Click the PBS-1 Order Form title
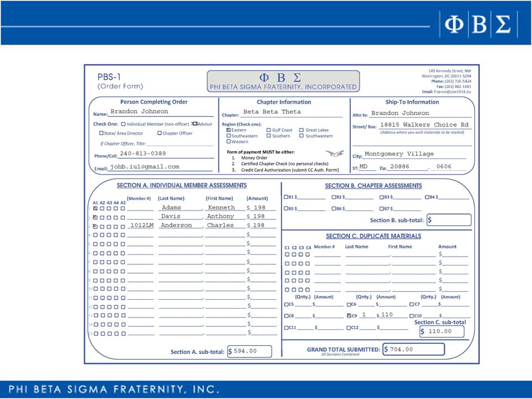 [120, 81]
